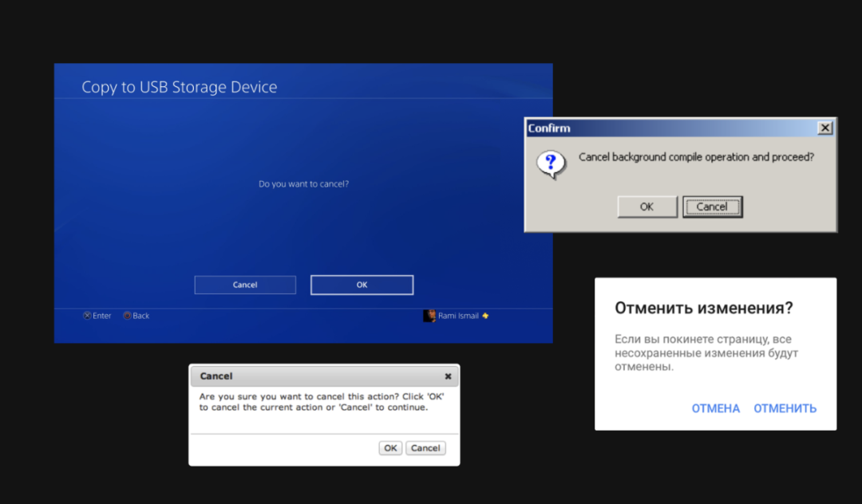Click the circle Back icon on PlayStation screen
862x504 pixels.
pyautogui.click(x=127, y=316)
